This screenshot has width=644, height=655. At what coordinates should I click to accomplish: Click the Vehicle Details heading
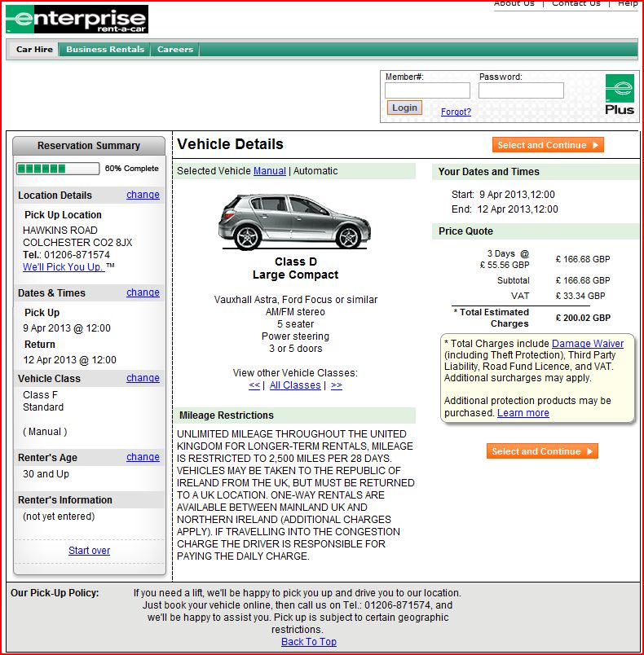point(230,144)
